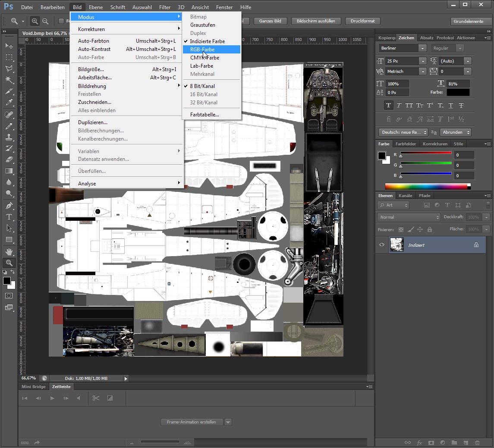This screenshot has width=494, height=448.
Task: Click the delete layer trash icon
Action: pyautogui.click(x=477, y=442)
